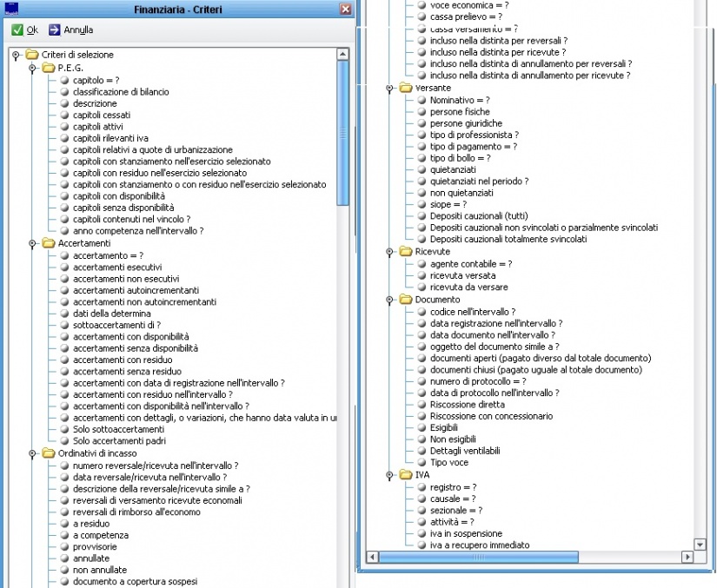Toggle the 'capitoli attivi' criterion bullet
This screenshot has height=588, width=717.
(64, 127)
